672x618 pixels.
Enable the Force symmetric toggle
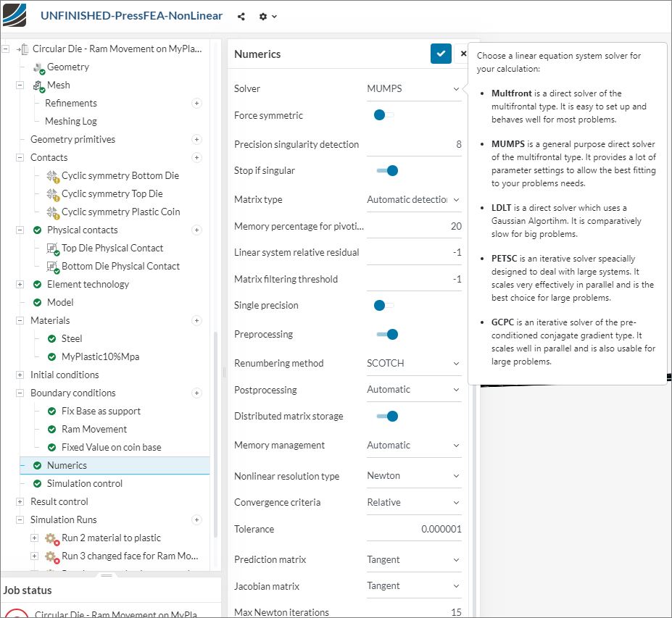[383, 115]
